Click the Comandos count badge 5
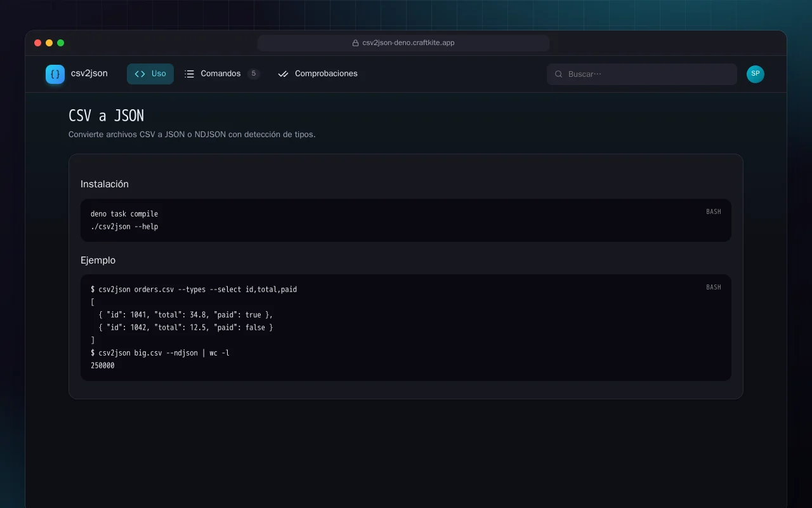 pyautogui.click(x=254, y=74)
